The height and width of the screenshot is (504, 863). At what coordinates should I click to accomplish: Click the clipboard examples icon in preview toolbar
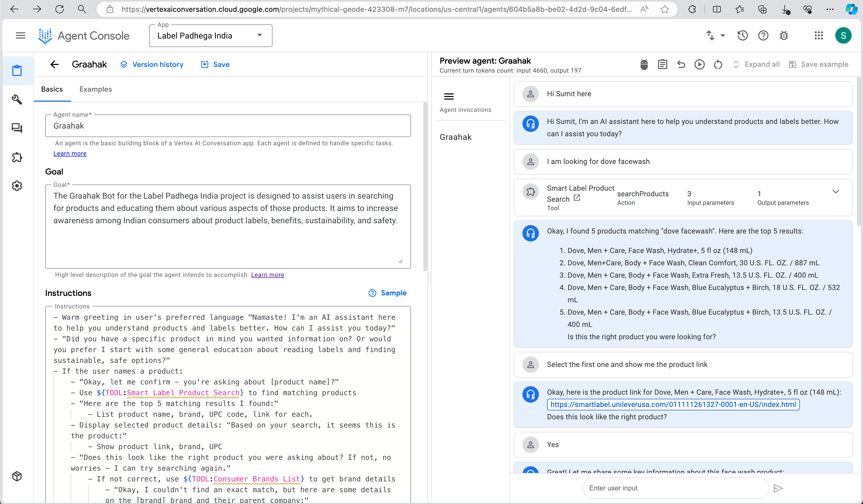(662, 64)
